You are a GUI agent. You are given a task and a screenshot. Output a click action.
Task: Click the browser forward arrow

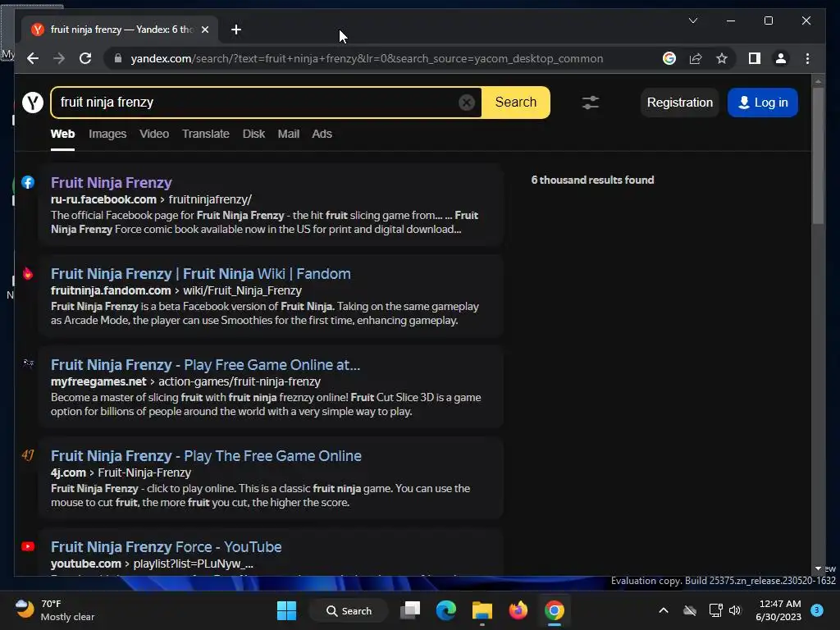point(59,58)
